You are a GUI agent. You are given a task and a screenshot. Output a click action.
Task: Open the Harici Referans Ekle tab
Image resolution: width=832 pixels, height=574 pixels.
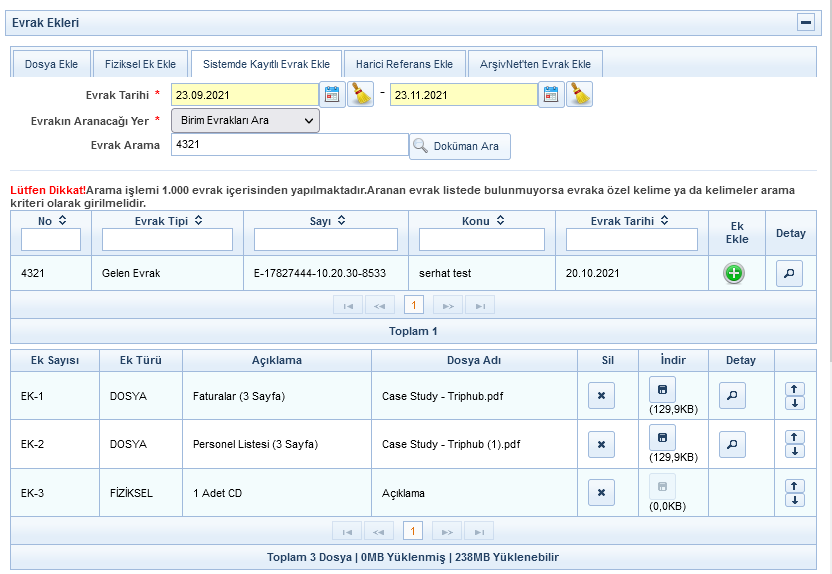pyautogui.click(x=404, y=64)
